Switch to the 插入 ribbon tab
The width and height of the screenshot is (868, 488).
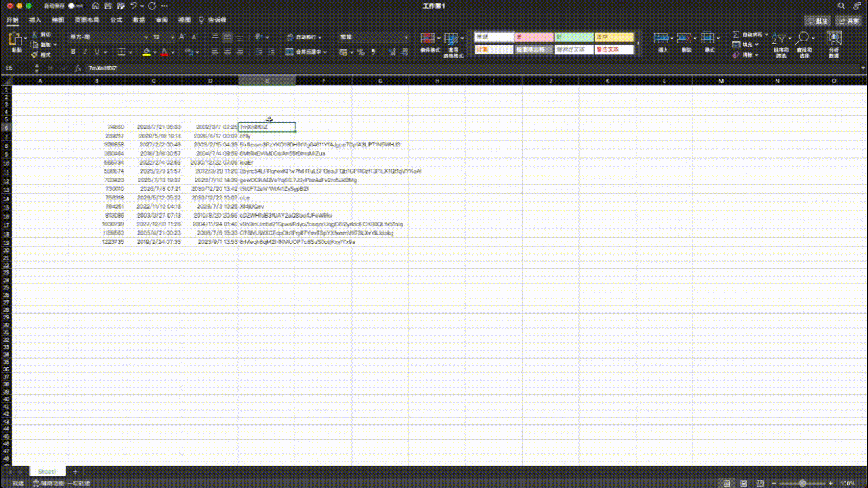click(35, 20)
